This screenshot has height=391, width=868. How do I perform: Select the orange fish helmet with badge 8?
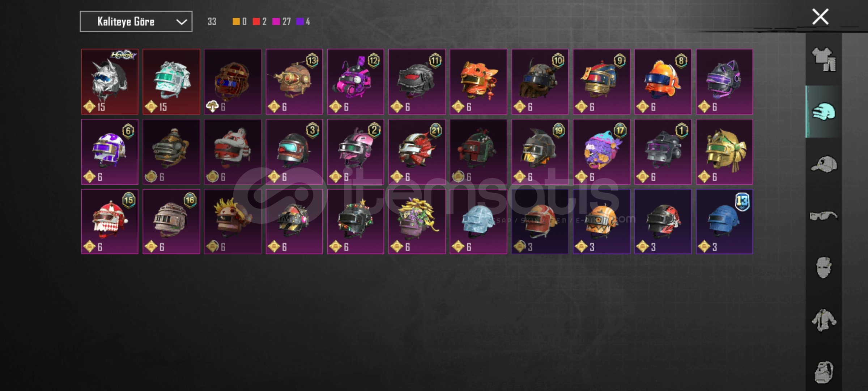[x=663, y=82]
